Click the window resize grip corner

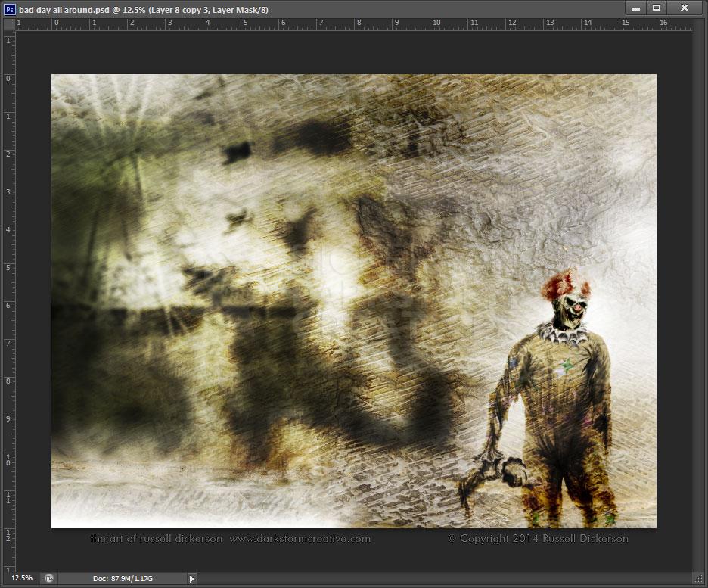click(698, 578)
